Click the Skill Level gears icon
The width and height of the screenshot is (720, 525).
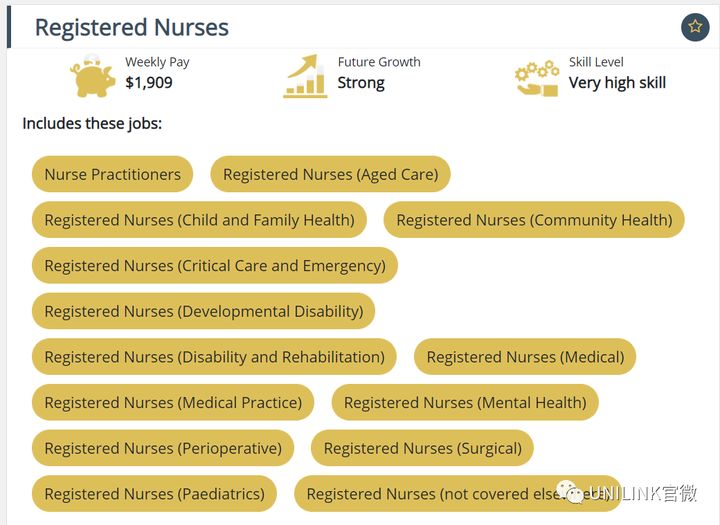tap(537, 78)
